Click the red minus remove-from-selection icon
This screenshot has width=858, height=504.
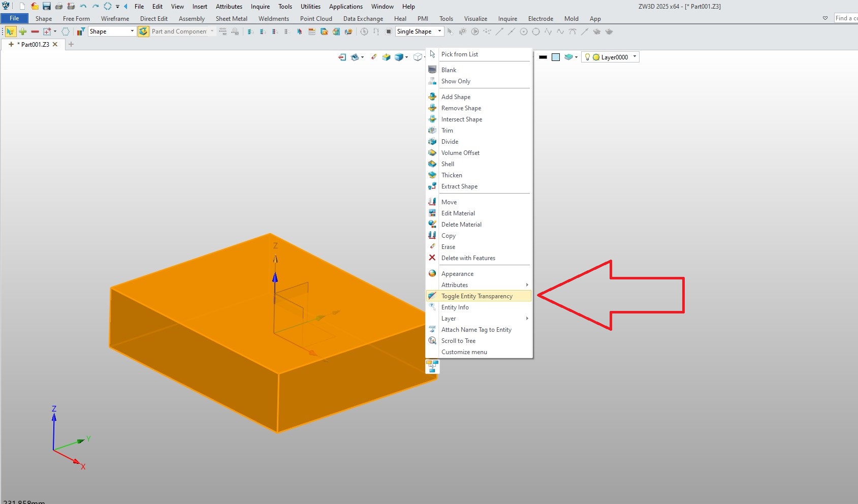click(x=35, y=31)
